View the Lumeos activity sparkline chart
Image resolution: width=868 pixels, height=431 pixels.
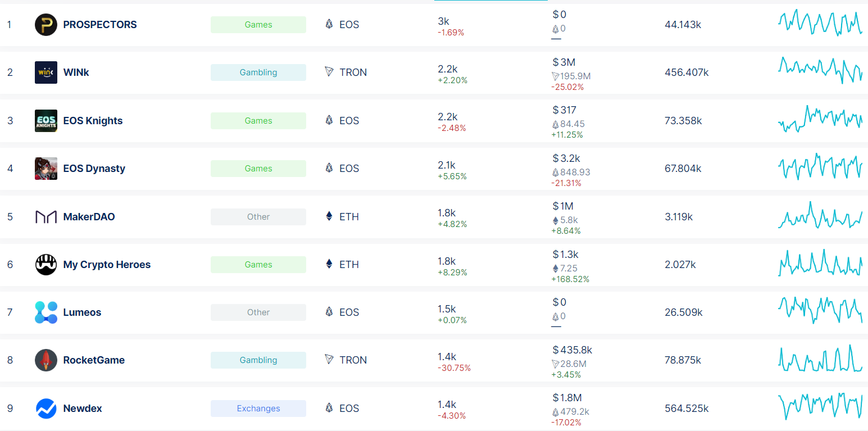[820, 310]
